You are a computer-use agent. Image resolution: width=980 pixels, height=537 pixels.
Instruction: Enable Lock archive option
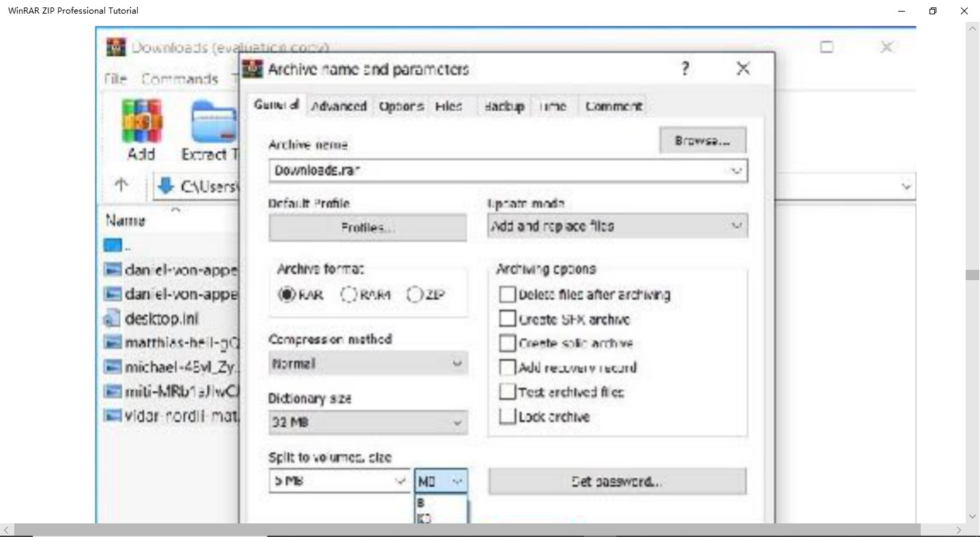pos(507,416)
